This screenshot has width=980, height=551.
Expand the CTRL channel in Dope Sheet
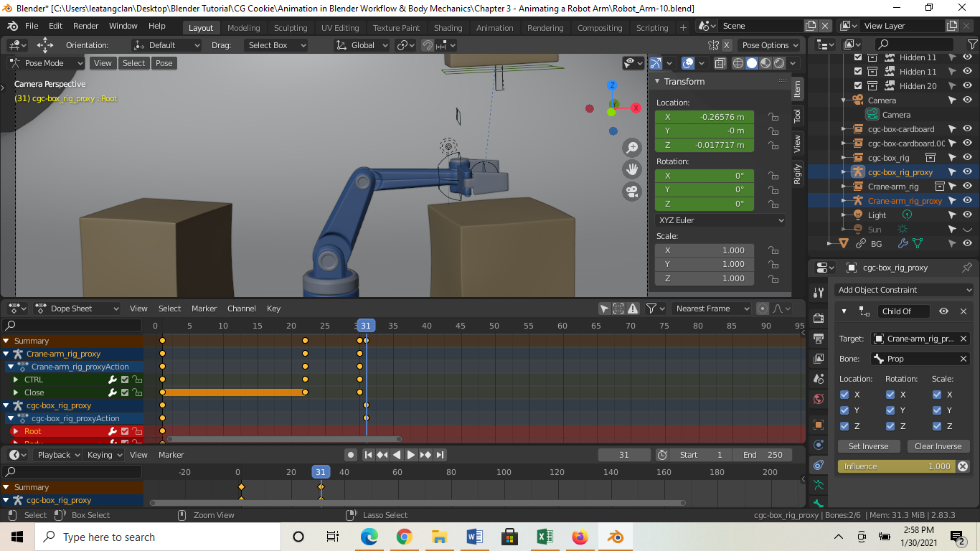[x=16, y=380]
